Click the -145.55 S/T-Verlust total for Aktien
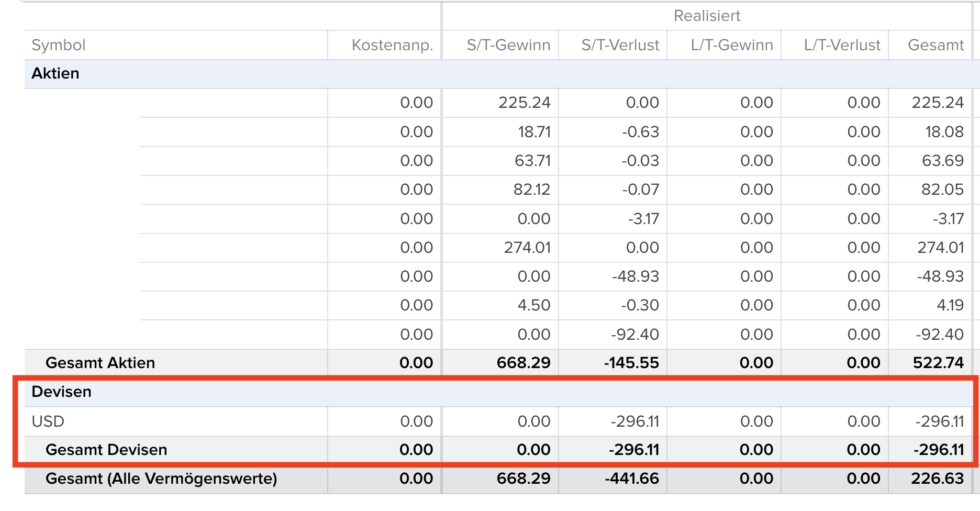980x511 pixels. (631, 363)
